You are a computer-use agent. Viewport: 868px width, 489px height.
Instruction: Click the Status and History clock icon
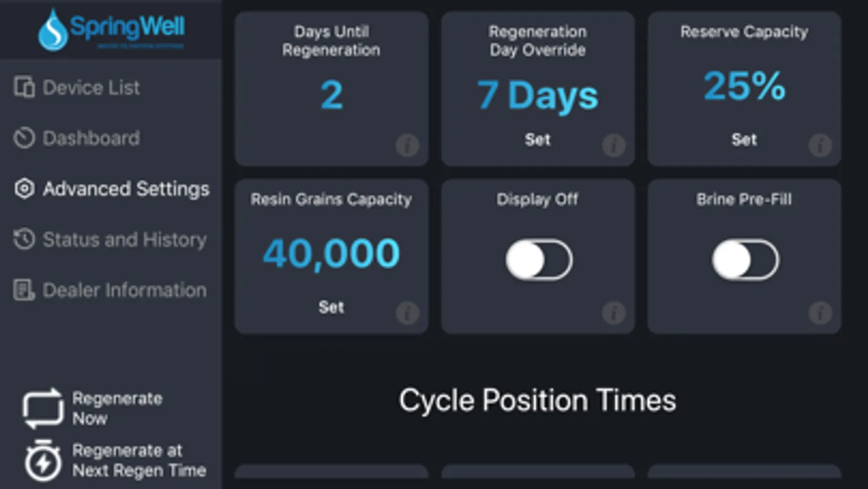click(x=24, y=239)
